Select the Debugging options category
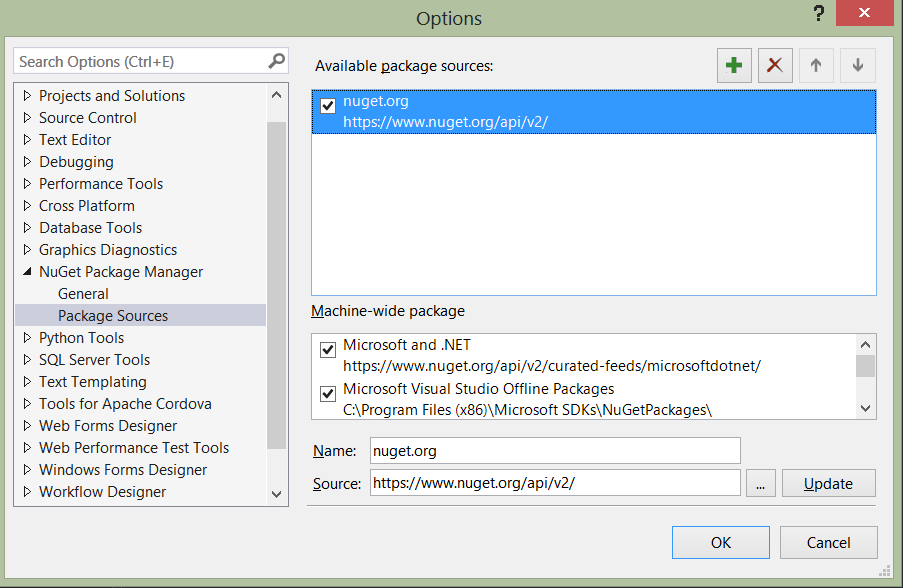 coord(76,162)
